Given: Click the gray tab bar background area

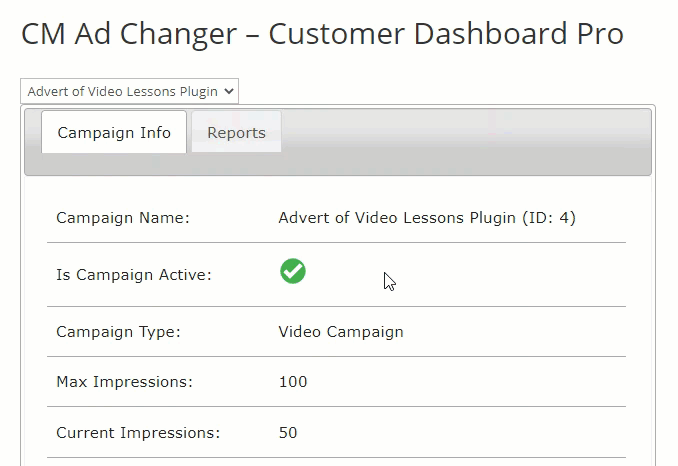Looking at the screenshot, I should click(x=466, y=142).
